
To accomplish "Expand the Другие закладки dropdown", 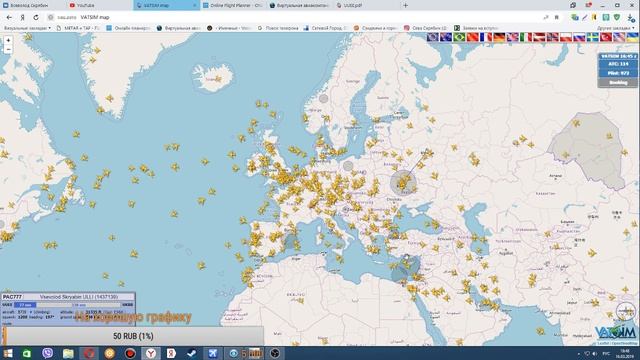I will (x=616, y=28).
